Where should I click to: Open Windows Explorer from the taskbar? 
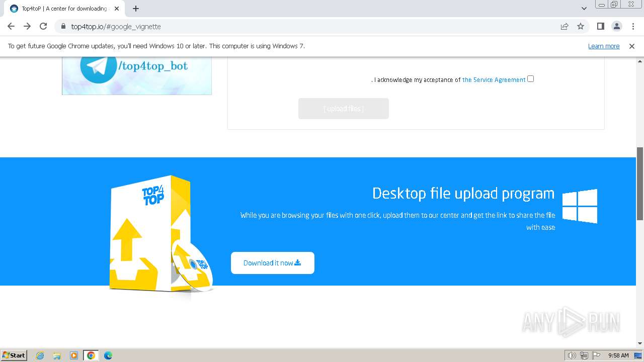click(x=57, y=355)
